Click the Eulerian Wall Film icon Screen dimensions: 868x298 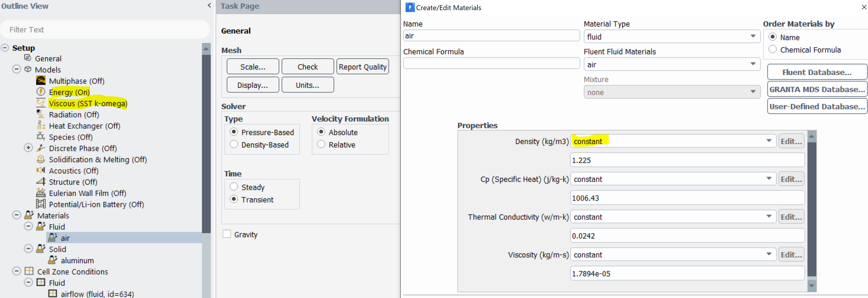41,192
